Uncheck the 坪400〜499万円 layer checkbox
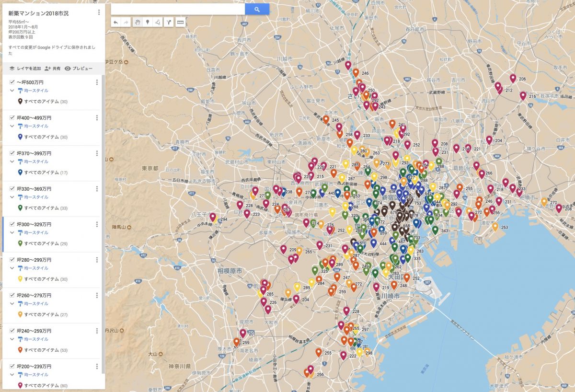575x392 pixels. click(12, 118)
